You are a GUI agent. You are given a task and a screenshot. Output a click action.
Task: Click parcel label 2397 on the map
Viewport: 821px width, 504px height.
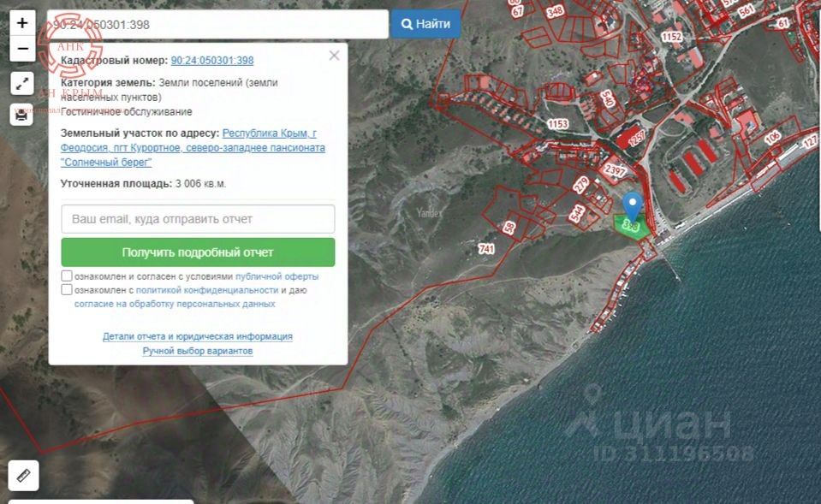[x=615, y=170]
